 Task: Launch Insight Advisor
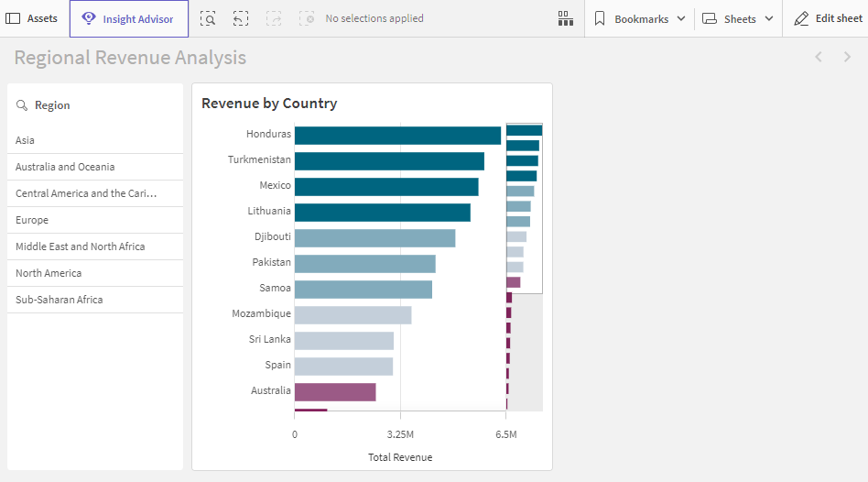128,18
